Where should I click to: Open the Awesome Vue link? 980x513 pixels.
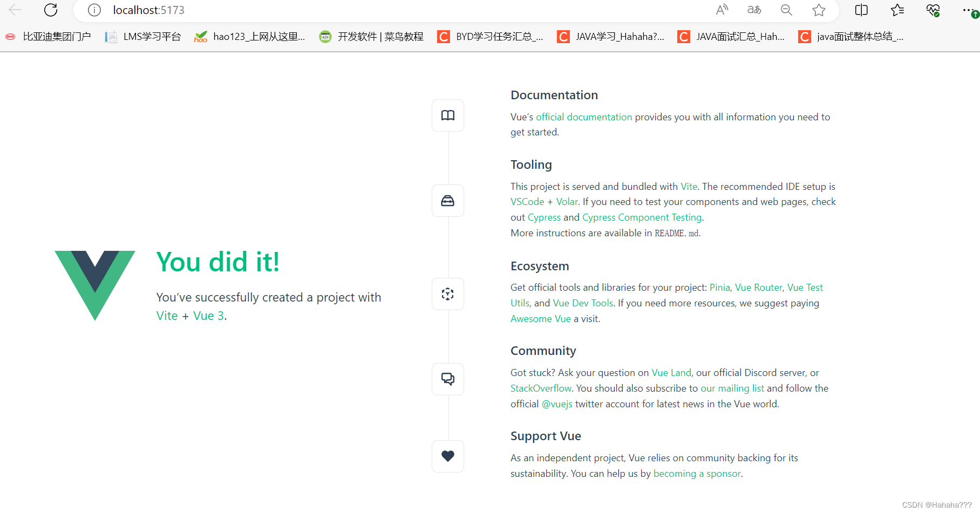[540, 319]
